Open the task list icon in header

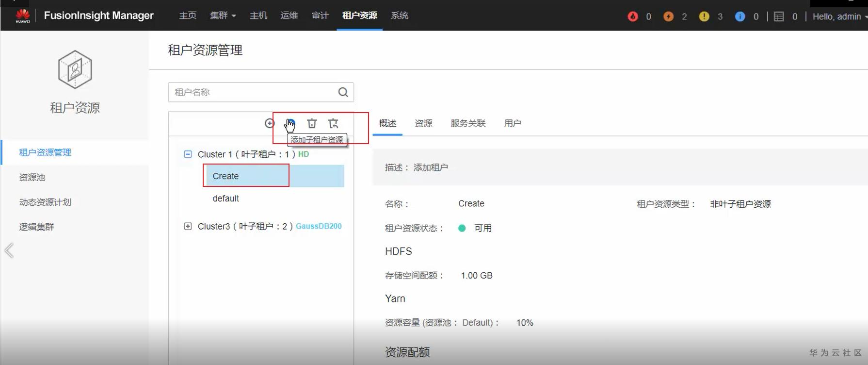pyautogui.click(x=779, y=17)
